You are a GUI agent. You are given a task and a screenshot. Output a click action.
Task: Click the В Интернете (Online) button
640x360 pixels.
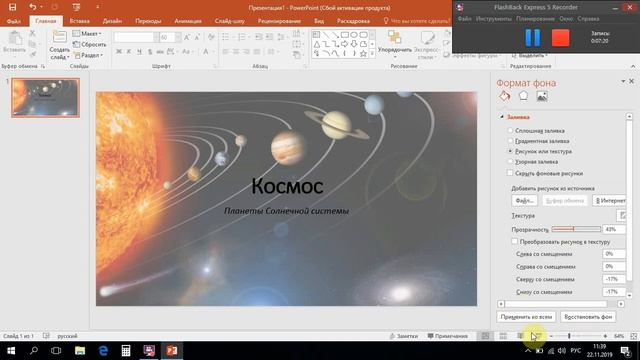pyautogui.click(x=610, y=200)
